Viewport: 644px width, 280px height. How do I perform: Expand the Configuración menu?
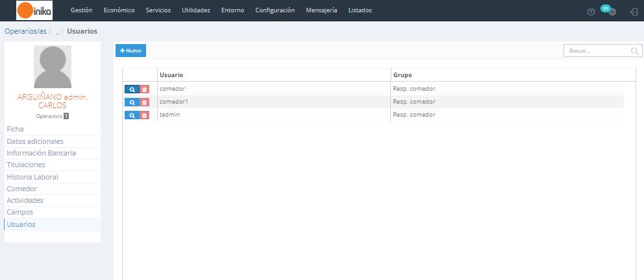pos(275,10)
